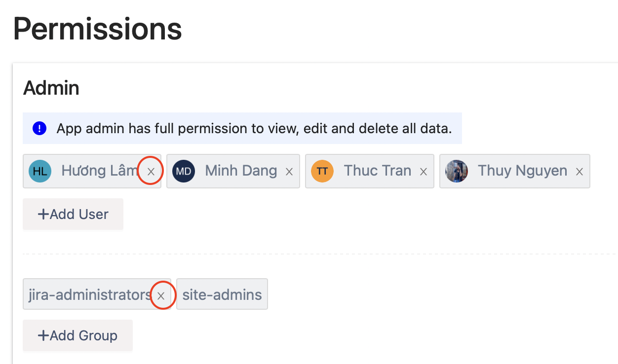This screenshot has height=364, width=618.
Task: Remove the jira-administrators group
Action: point(161,295)
